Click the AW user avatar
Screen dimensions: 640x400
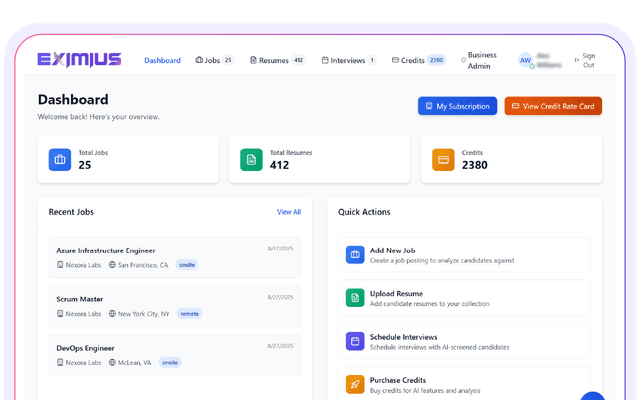(525, 60)
